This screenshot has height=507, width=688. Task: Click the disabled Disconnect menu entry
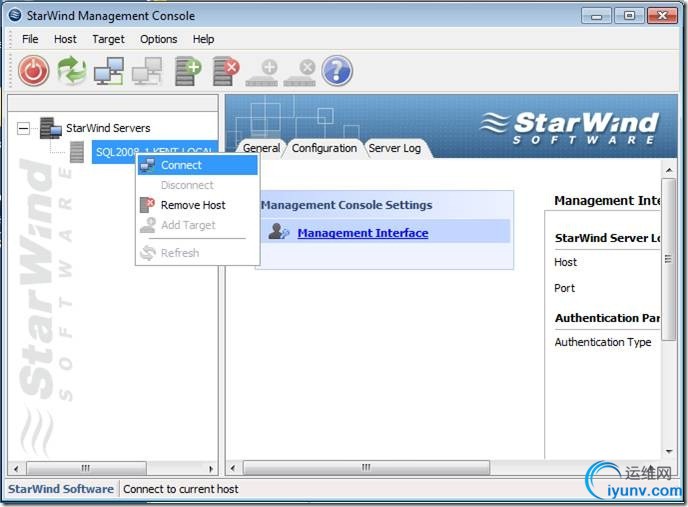click(197, 185)
